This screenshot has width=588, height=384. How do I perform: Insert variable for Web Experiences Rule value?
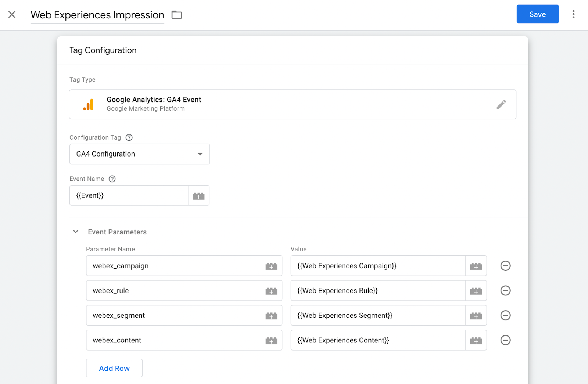click(x=476, y=291)
